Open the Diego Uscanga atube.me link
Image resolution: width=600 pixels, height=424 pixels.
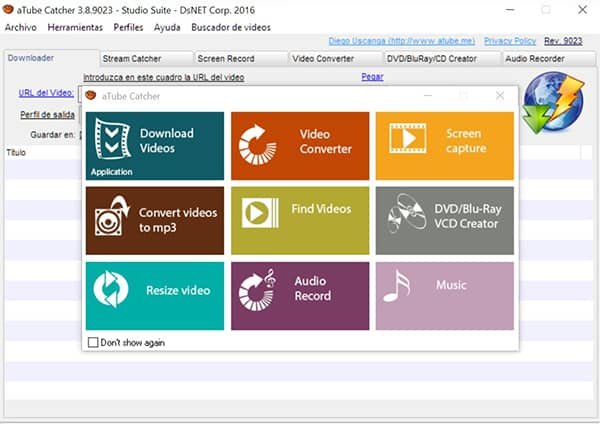tap(402, 41)
